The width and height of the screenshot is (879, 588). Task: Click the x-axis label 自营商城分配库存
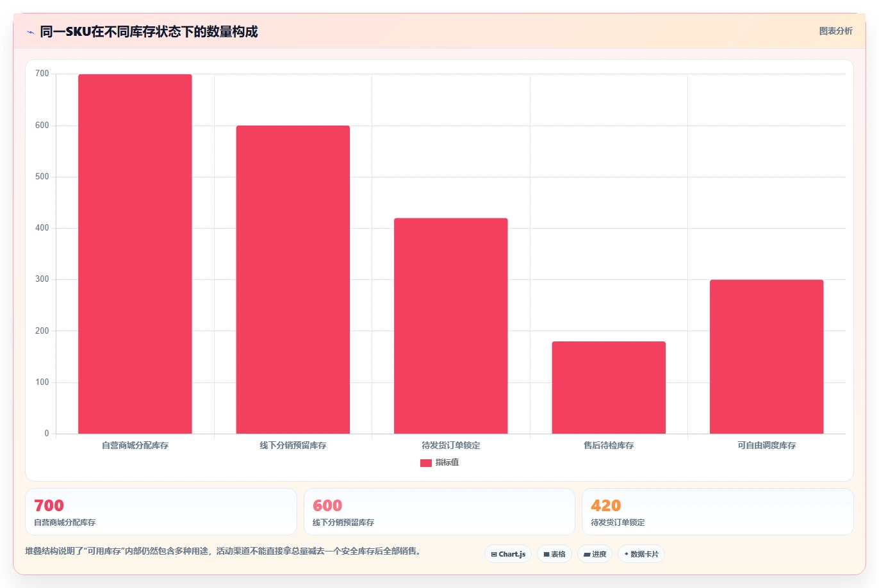(x=135, y=445)
